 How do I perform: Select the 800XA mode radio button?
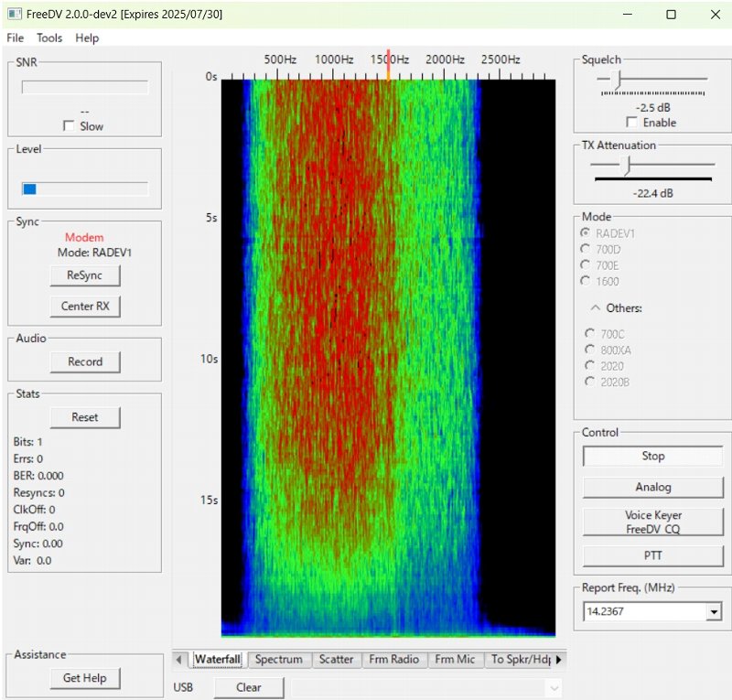[590, 350]
